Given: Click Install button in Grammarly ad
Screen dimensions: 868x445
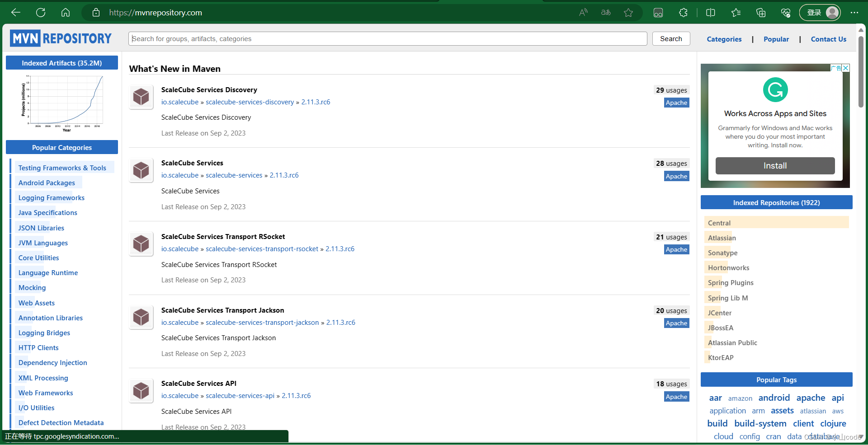Looking at the screenshot, I should 775,166.
